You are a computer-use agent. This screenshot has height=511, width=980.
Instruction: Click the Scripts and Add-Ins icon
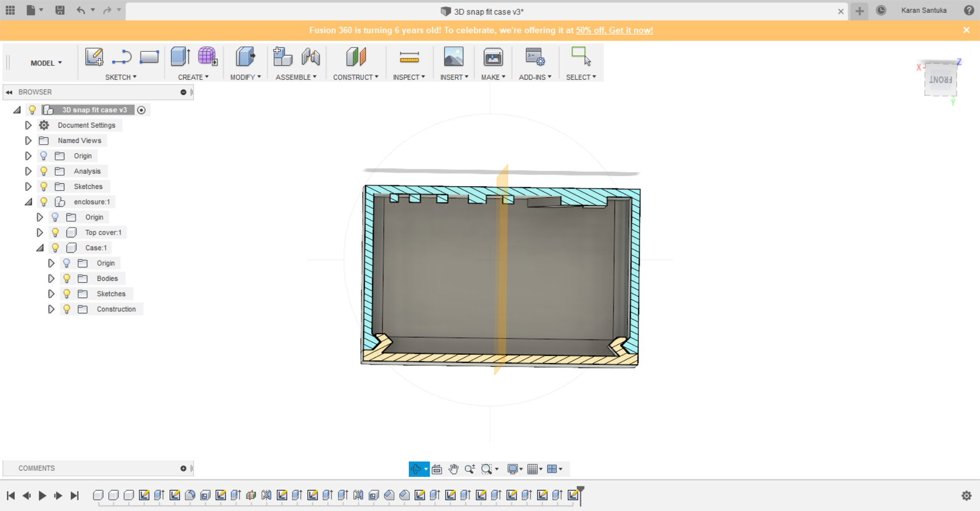click(535, 57)
